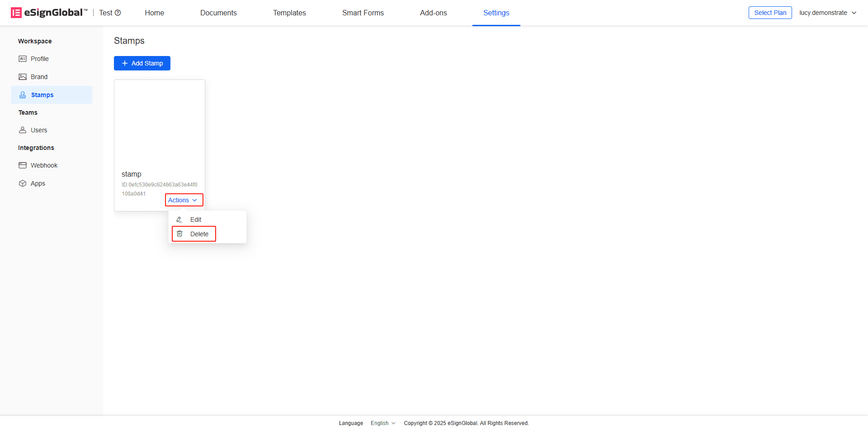The height and width of the screenshot is (430, 868).
Task: Open Profile via its sidebar icon
Action: (23, 59)
